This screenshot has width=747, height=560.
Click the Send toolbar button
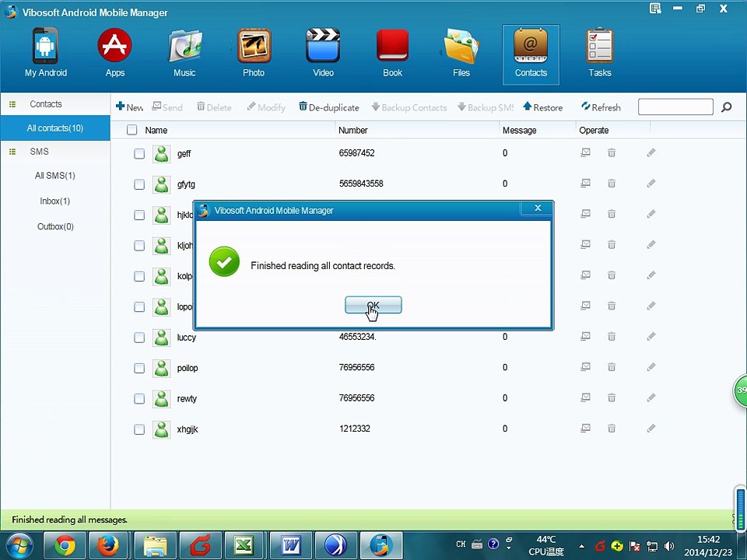[167, 107]
